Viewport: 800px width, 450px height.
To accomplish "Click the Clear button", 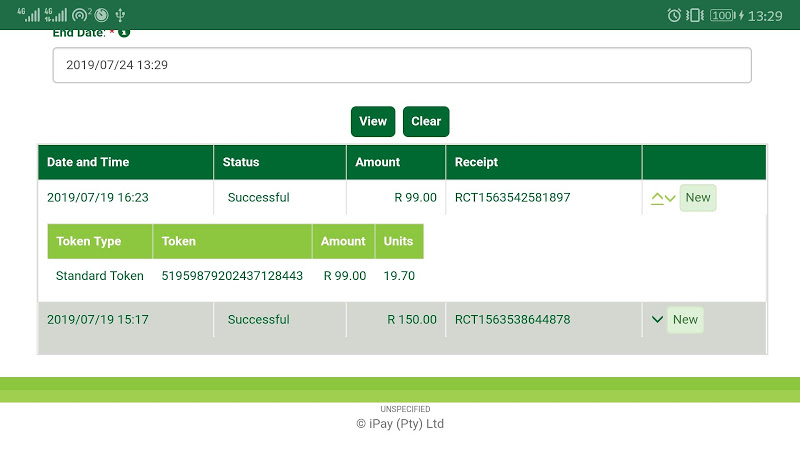I will [x=426, y=121].
